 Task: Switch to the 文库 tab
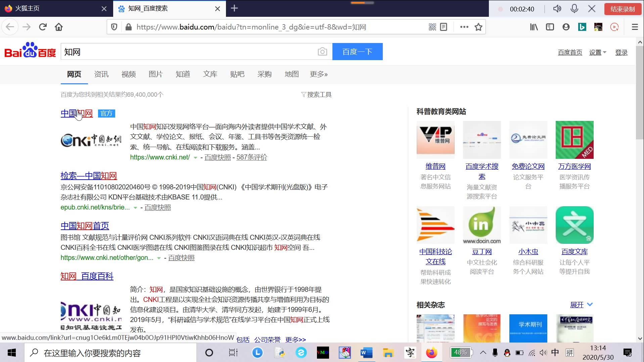(210, 74)
